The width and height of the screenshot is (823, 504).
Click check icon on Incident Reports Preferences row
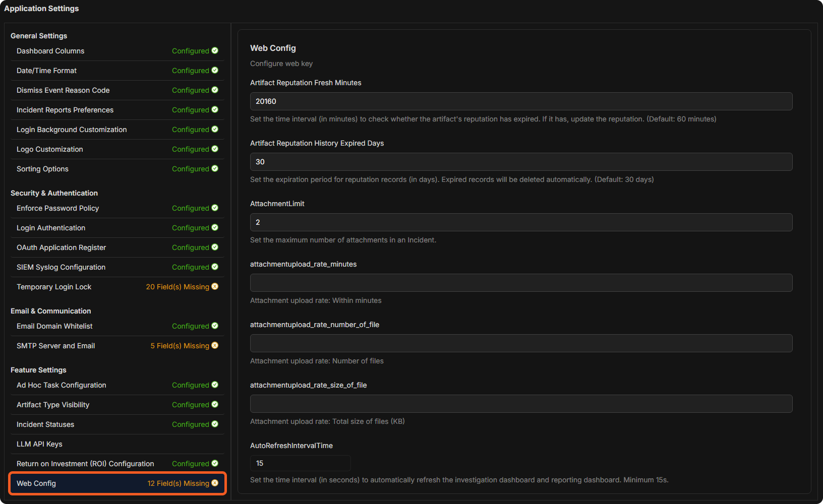click(x=215, y=109)
